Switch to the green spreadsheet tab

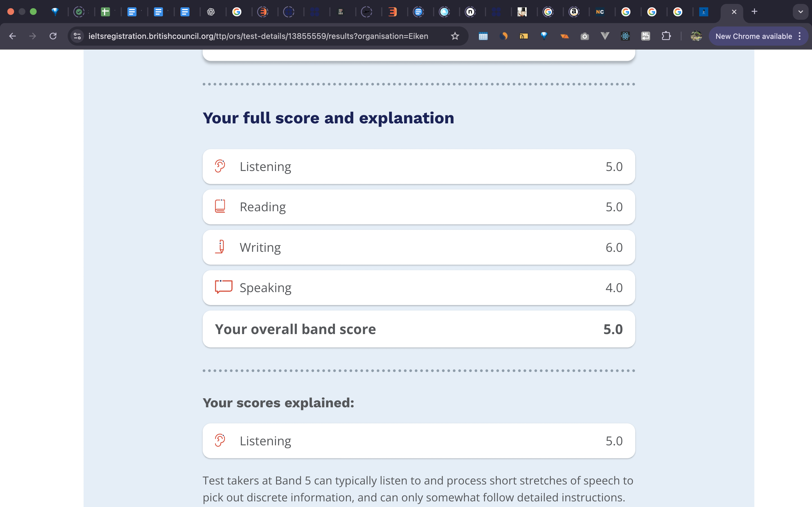[105, 12]
